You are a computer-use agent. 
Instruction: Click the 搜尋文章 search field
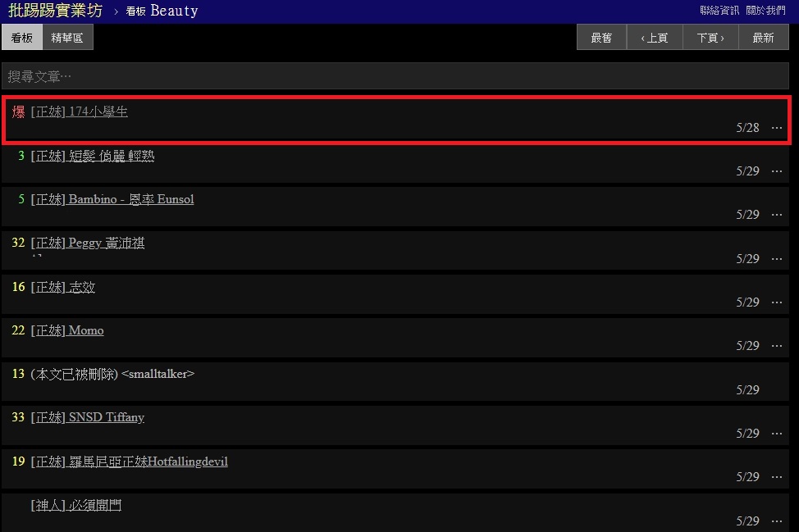pos(399,76)
